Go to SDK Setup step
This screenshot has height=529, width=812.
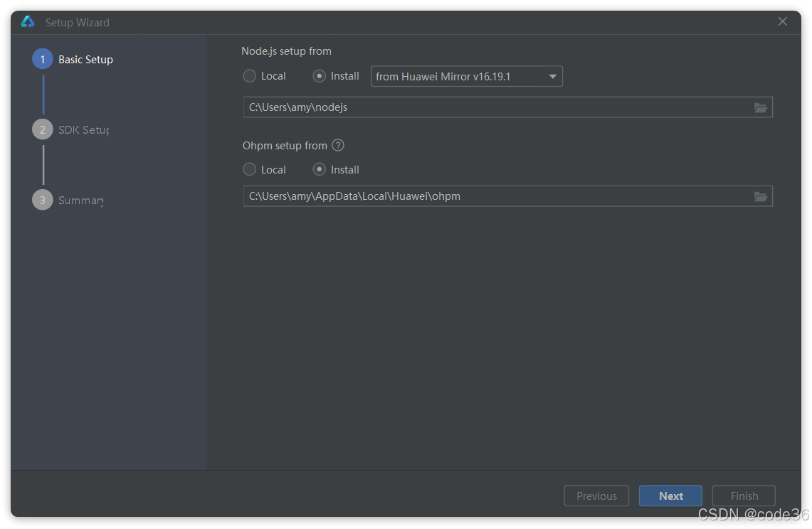click(71, 130)
